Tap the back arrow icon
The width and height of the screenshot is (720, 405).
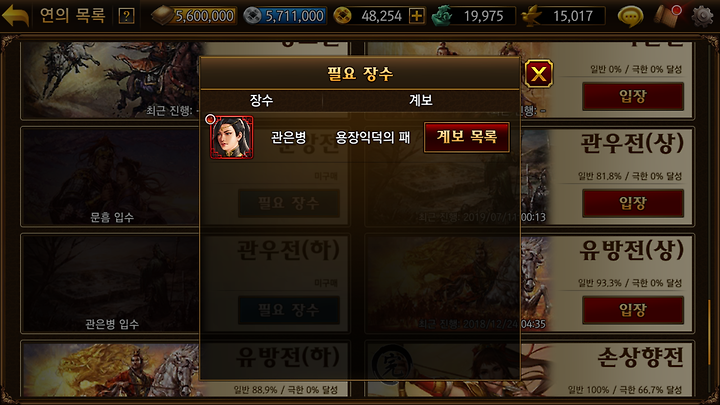click(16, 16)
